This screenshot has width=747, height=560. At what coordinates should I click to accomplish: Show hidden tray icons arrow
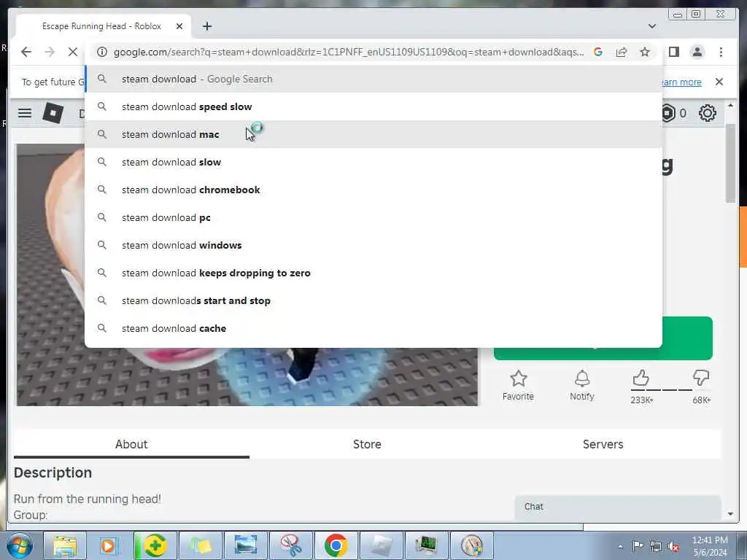[x=620, y=546]
